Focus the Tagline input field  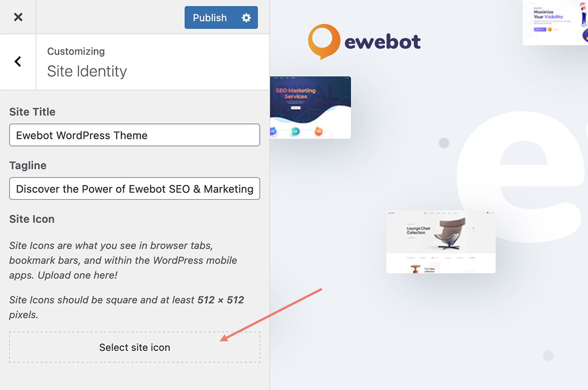click(x=135, y=189)
